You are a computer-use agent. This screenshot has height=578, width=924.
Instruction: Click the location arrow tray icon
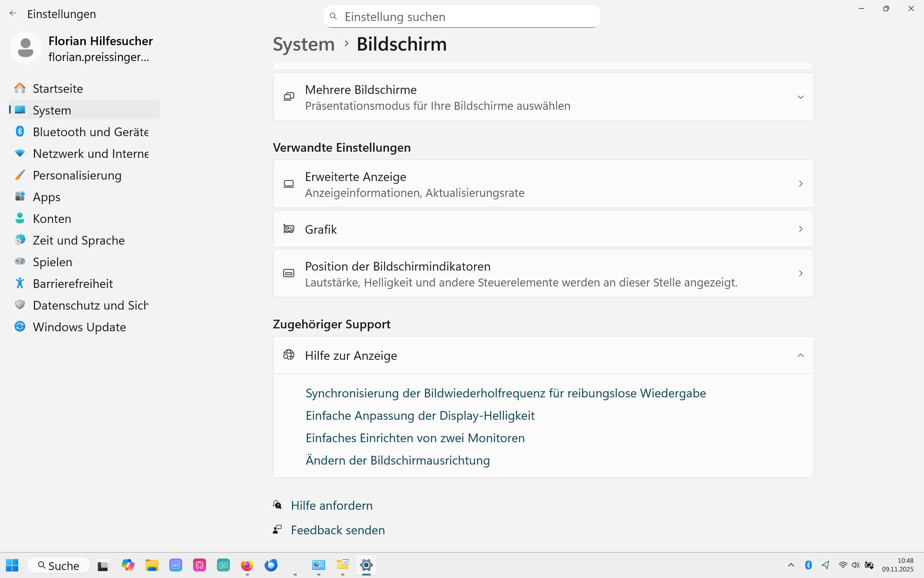click(825, 565)
